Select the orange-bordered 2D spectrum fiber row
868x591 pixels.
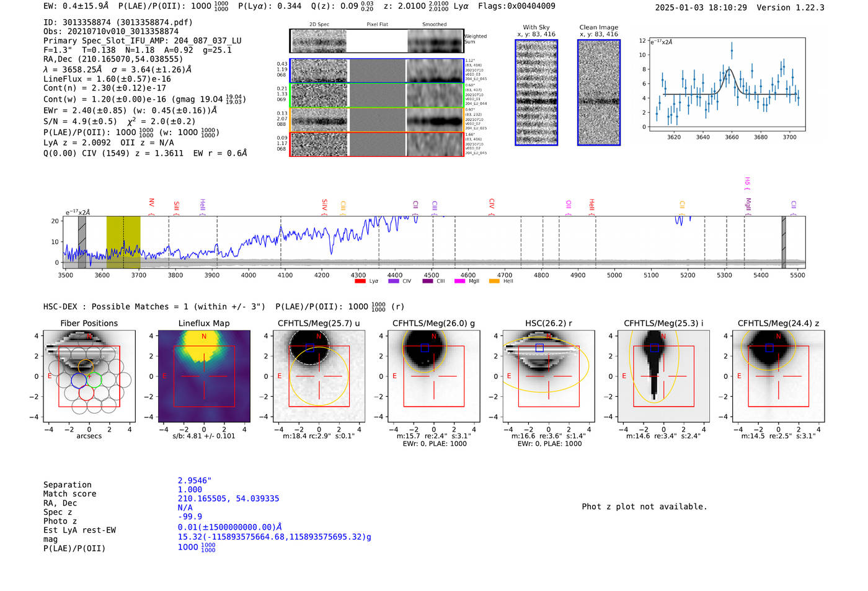coord(377,120)
